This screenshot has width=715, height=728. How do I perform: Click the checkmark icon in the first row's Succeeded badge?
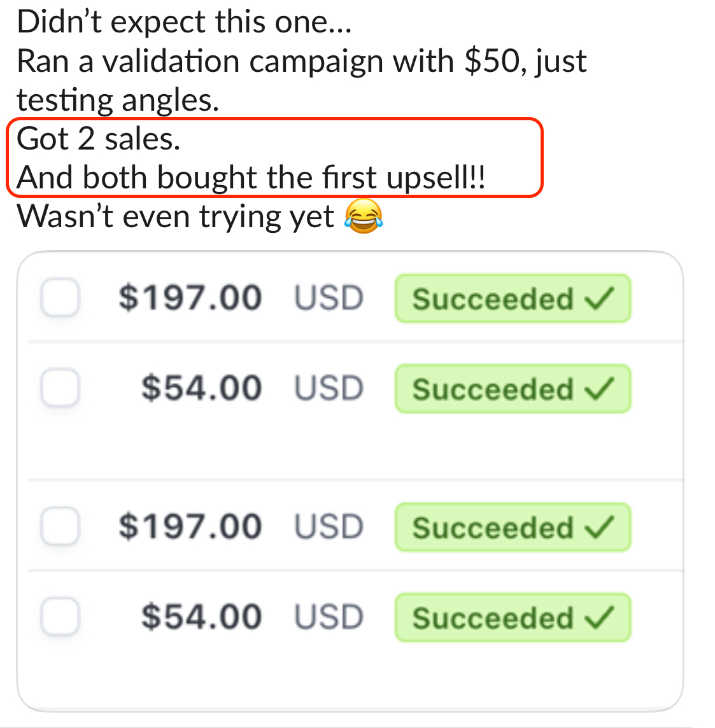click(600, 298)
